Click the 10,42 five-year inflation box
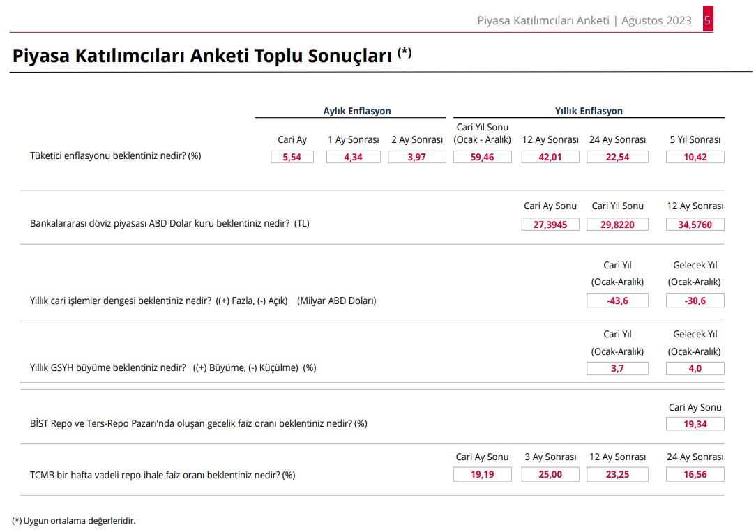Screen dimensions: 756x532 695,157
